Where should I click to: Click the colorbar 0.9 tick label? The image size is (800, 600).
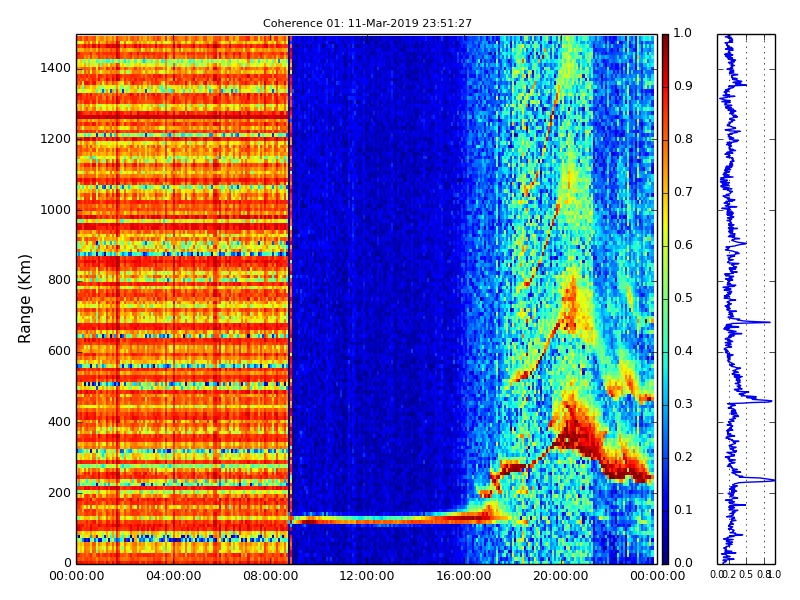tap(683, 86)
